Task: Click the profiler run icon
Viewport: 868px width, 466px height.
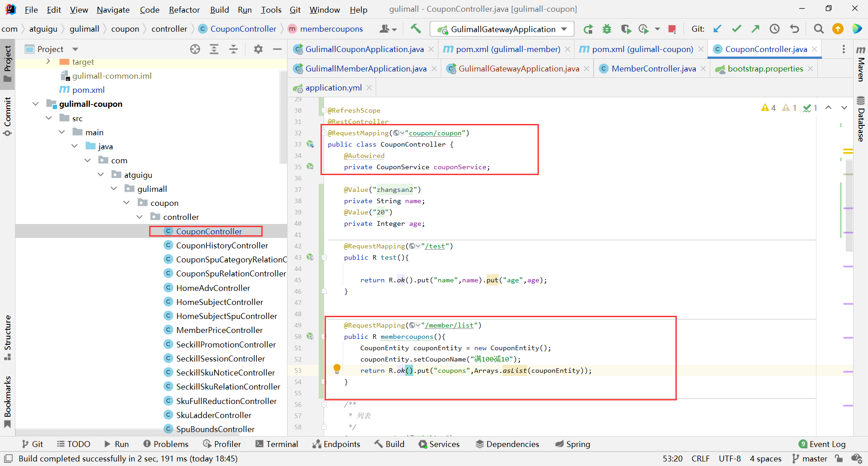Action: 644,29
